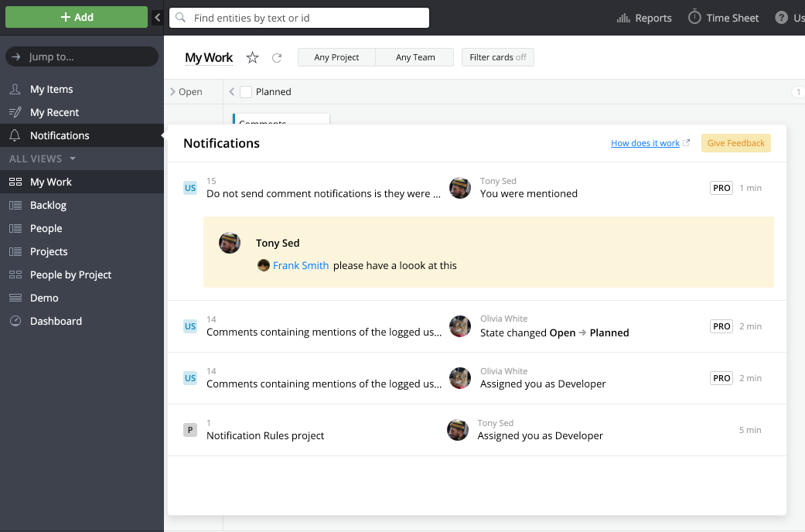The height and width of the screenshot is (532, 805).
Task: Star My Work as a favorite
Action: coord(252,57)
